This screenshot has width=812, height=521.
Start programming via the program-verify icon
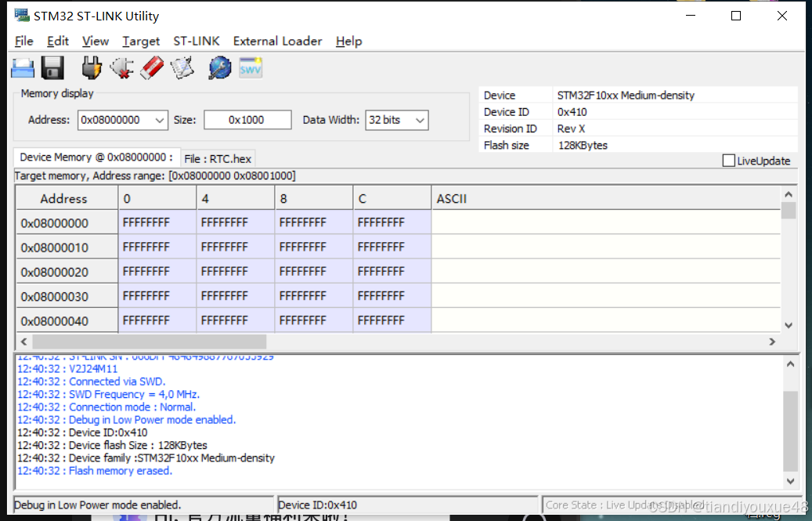click(x=182, y=67)
